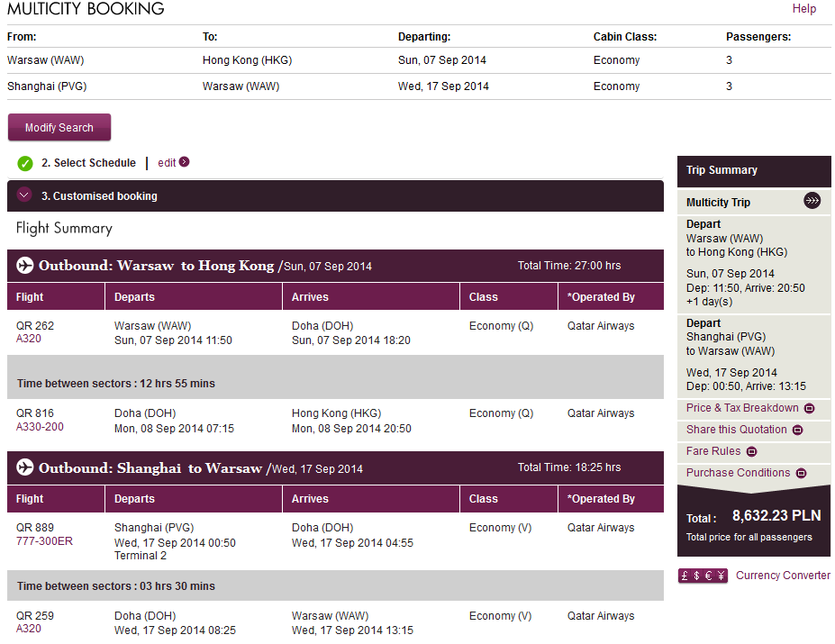The width and height of the screenshot is (835, 644).
Task: Click the Multicity Trip arrows icon
Action: (x=812, y=201)
